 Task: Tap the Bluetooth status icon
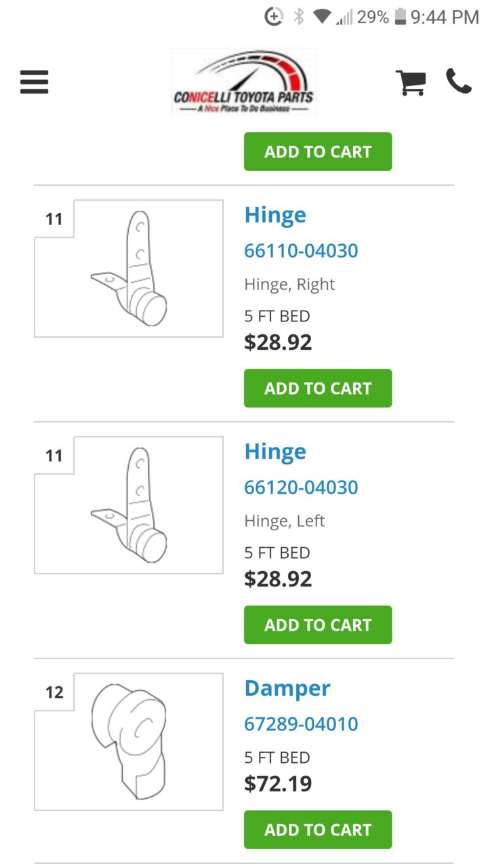(299, 17)
